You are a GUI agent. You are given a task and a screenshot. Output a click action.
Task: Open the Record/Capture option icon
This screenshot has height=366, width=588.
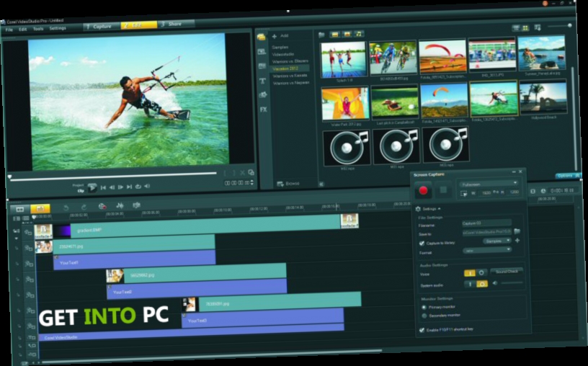point(102,206)
